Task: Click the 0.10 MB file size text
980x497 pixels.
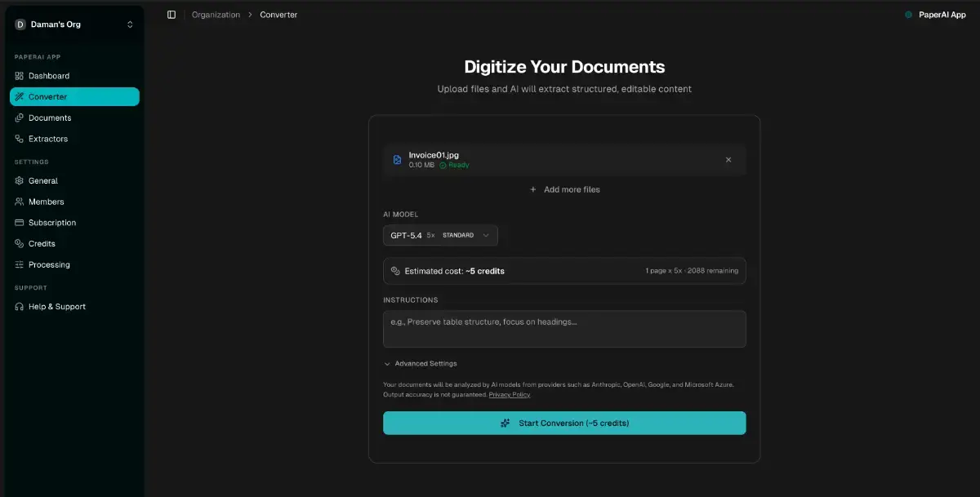Action: point(421,165)
